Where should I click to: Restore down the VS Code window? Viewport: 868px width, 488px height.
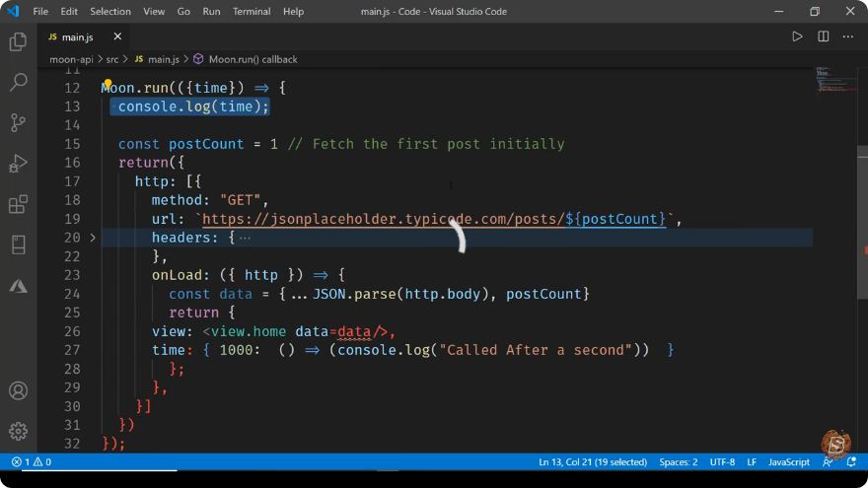pos(815,11)
